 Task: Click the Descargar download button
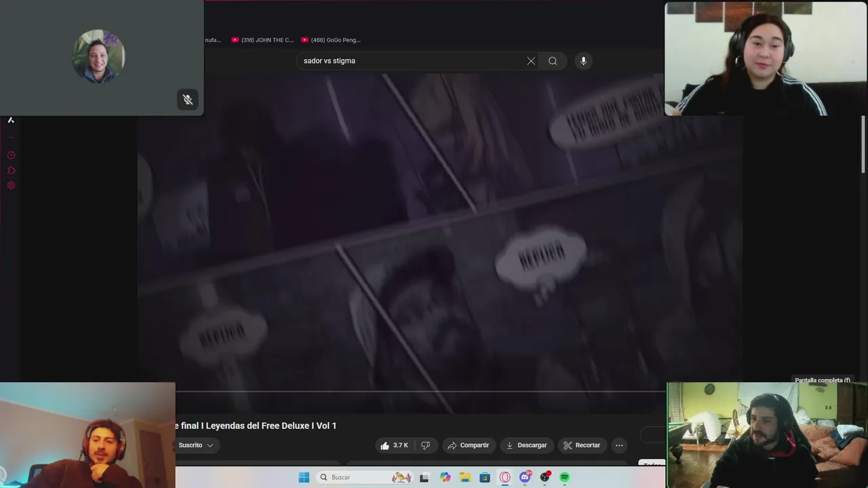[526, 445]
